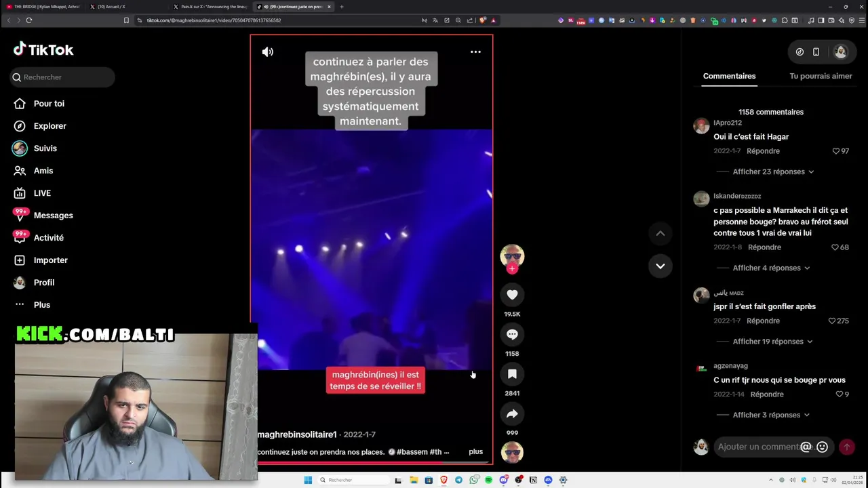
Task: Open account avatar menu top right
Action: (841, 52)
